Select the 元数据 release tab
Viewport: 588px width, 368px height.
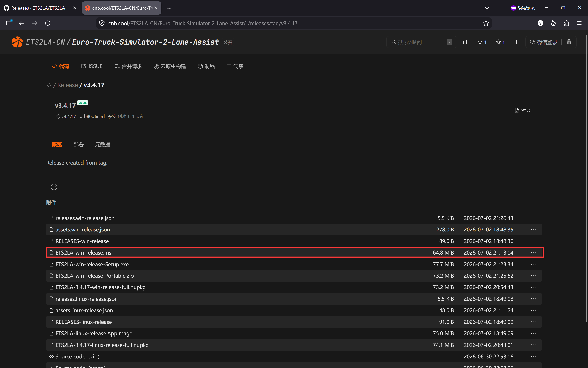(102, 145)
